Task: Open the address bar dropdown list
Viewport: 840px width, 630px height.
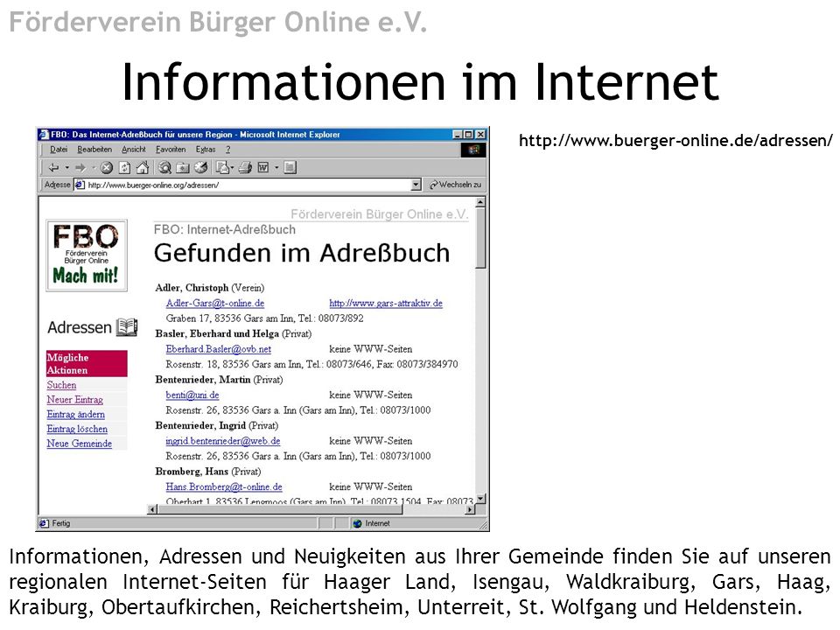Action: click(416, 185)
